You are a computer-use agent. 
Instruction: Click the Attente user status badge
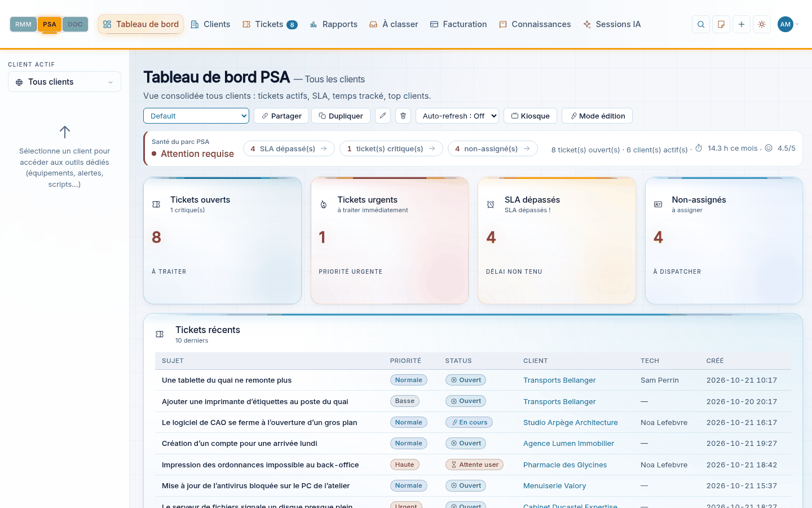pos(474,465)
